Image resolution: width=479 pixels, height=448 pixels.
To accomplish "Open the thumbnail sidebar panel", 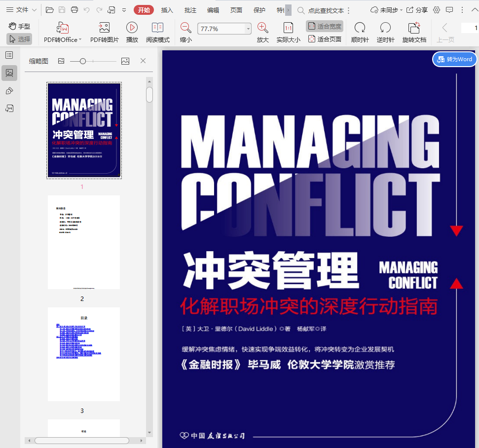I will click(x=9, y=73).
